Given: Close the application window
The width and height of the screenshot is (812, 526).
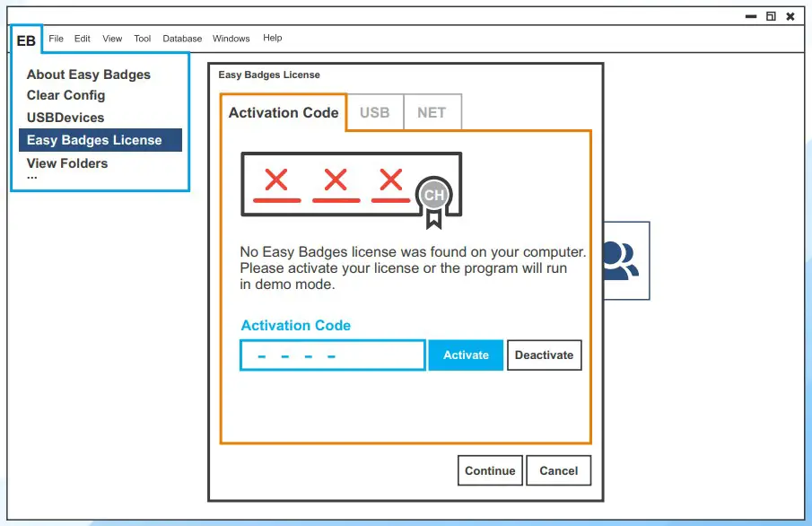Looking at the screenshot, I should click(x=790, y=16).
